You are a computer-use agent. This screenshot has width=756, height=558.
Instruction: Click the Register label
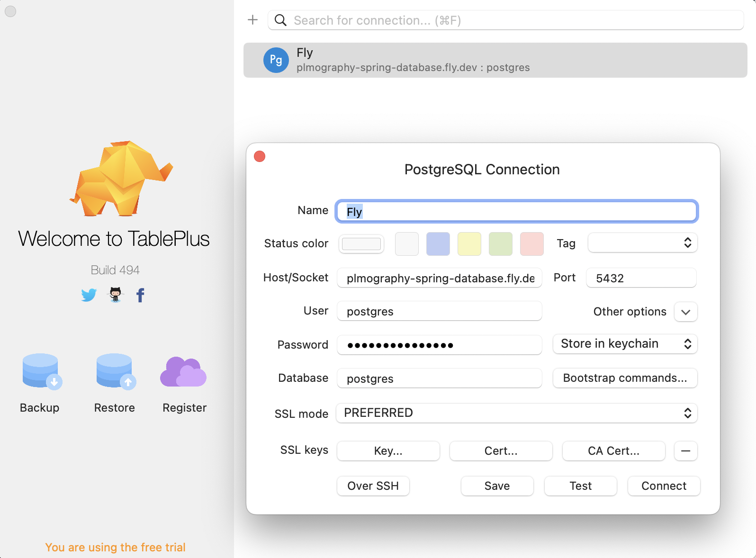tap(185, 408)
